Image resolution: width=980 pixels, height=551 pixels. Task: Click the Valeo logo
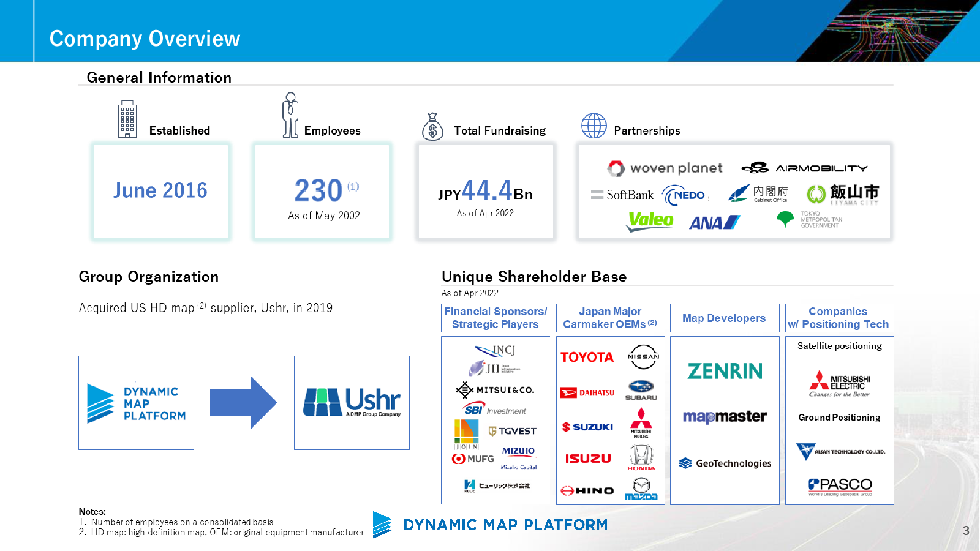coord(649,221)
